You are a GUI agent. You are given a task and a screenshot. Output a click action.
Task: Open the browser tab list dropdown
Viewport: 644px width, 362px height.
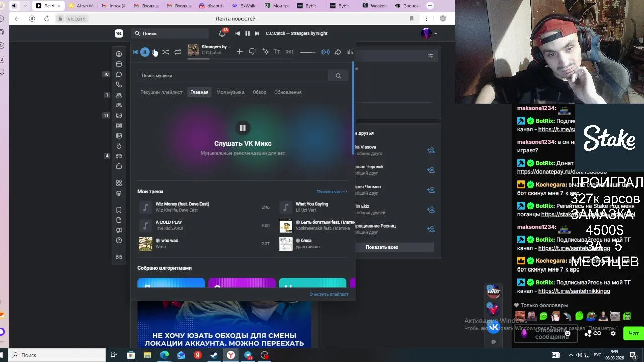click(25, 6)
